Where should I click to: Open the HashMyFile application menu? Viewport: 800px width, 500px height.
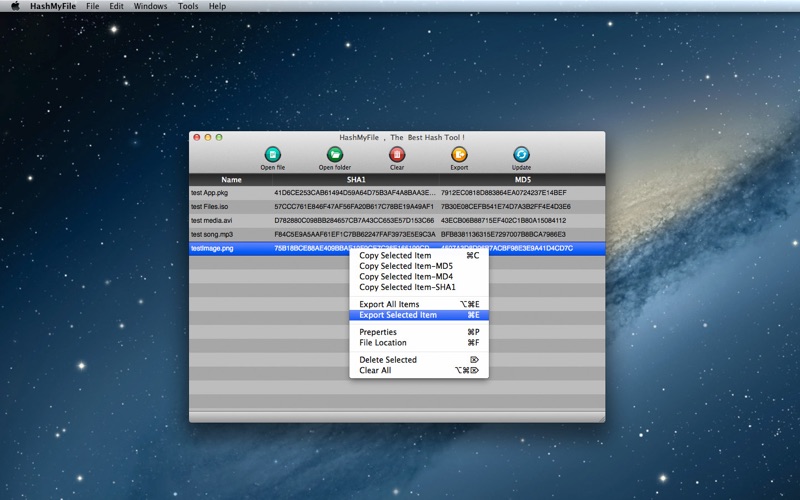pyautogui.click(x=53, y=6)
